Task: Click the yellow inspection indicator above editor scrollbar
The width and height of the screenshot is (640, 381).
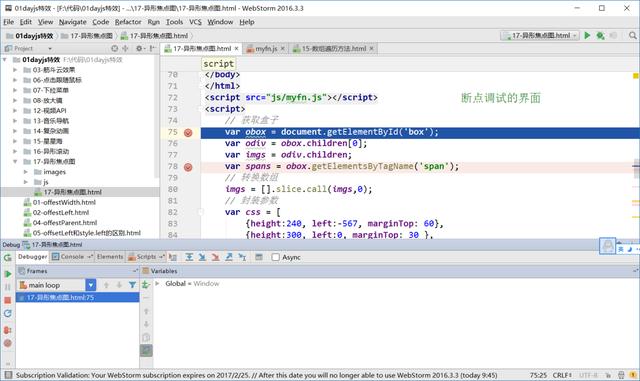Action: click(636, 76)
